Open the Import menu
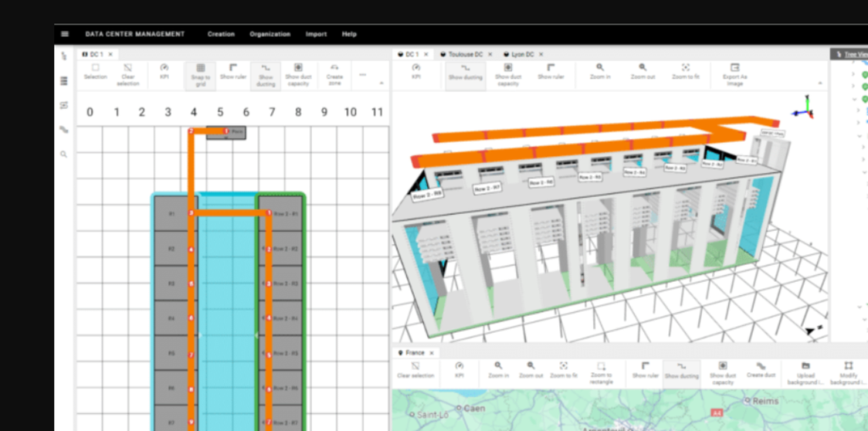The width and height of the screenshot is (868, 431). click(316, 34)
